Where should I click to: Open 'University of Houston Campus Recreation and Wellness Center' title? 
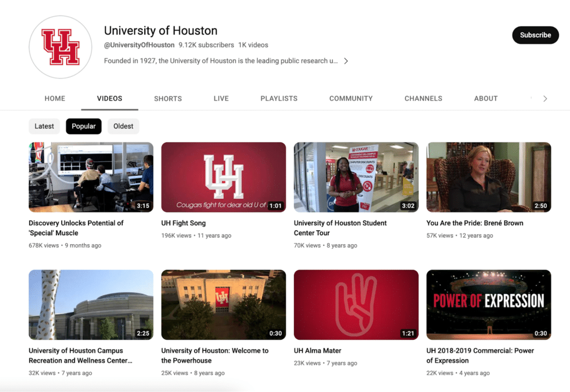80,356
